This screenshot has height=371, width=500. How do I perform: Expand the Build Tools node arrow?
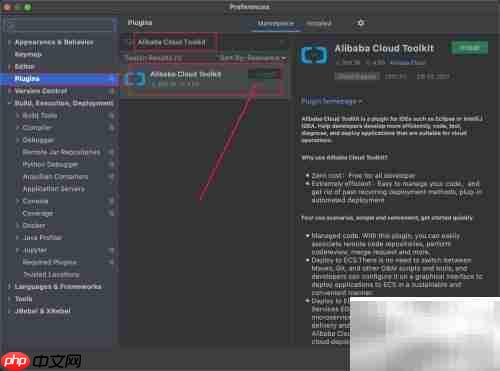(x=18, y=116)
